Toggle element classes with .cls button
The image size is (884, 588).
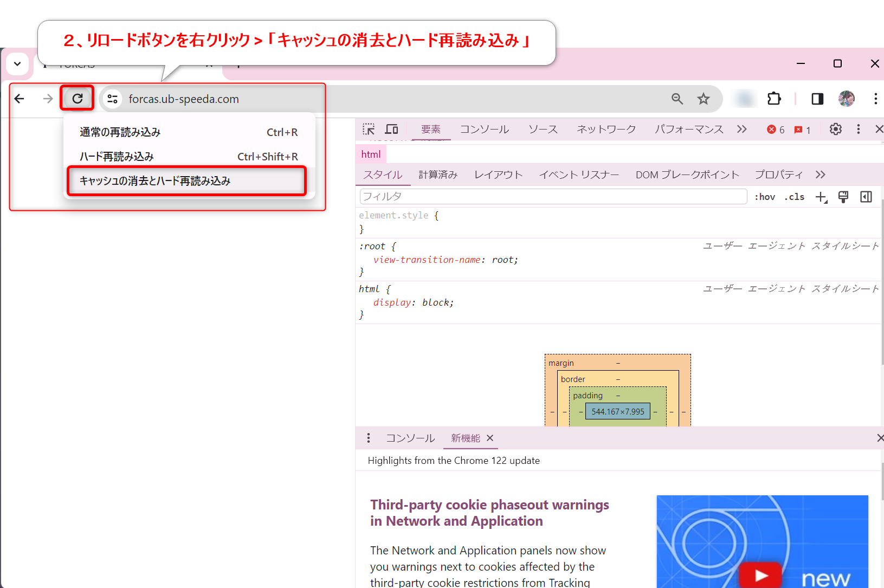click(x=794, y=197)
